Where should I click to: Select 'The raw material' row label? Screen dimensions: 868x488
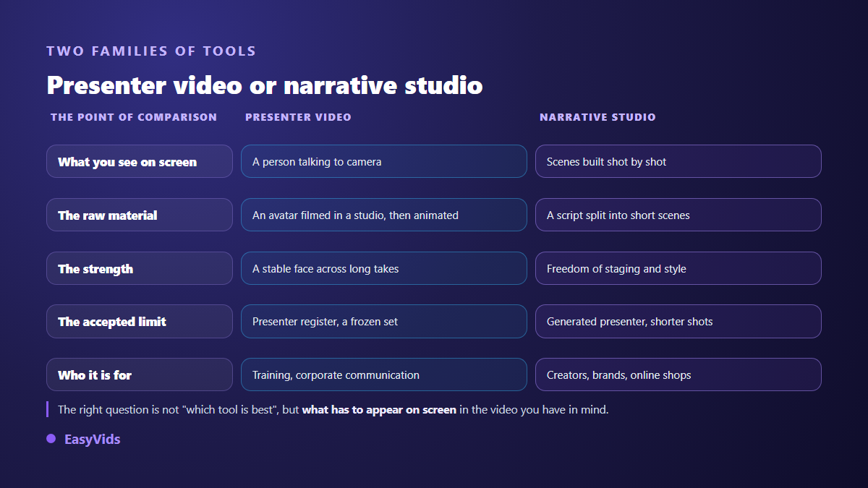[140, 215]
